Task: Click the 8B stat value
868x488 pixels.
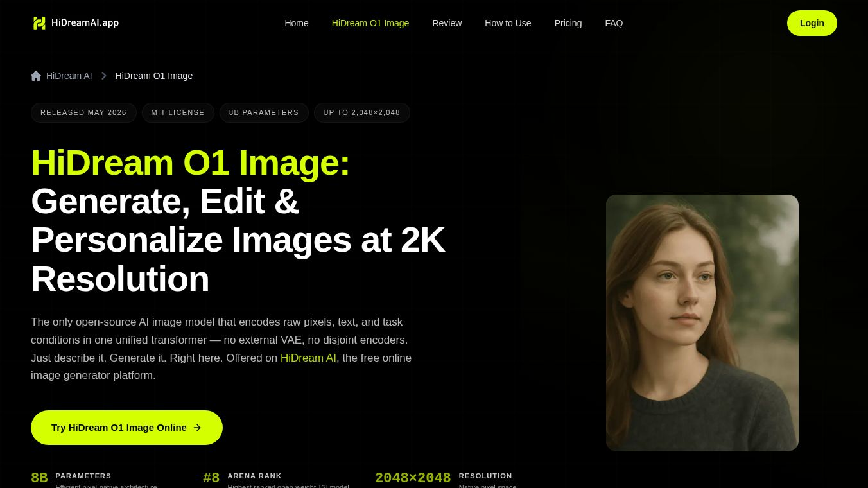Action: (39, 478)
